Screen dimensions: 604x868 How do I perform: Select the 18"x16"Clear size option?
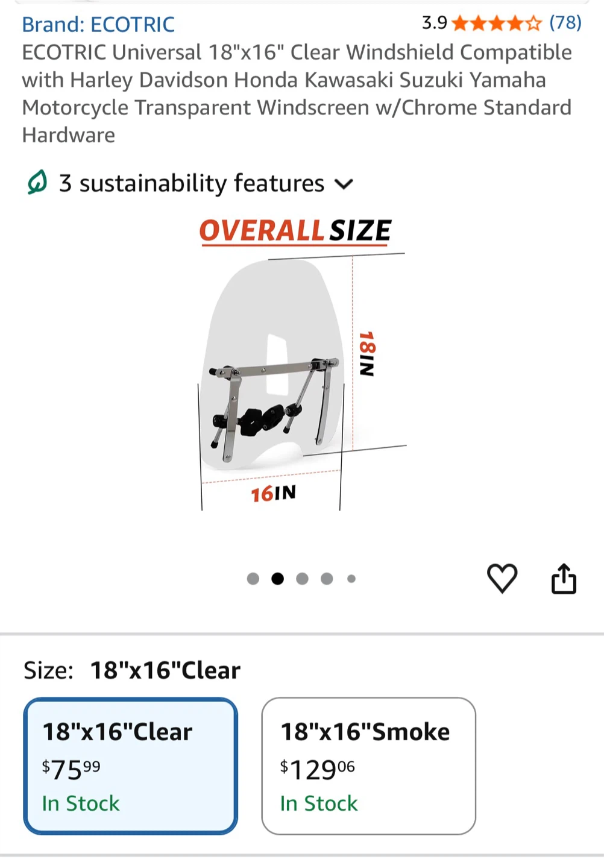[x=131, y=766]
